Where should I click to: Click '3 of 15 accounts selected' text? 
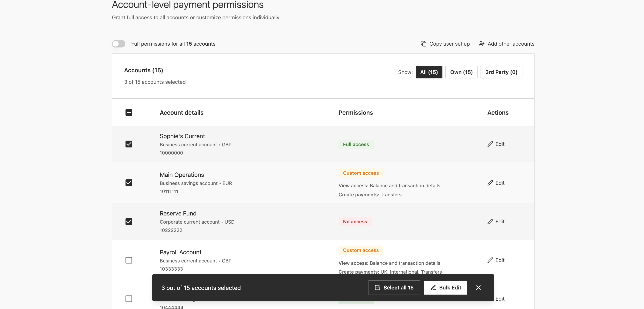155,82
